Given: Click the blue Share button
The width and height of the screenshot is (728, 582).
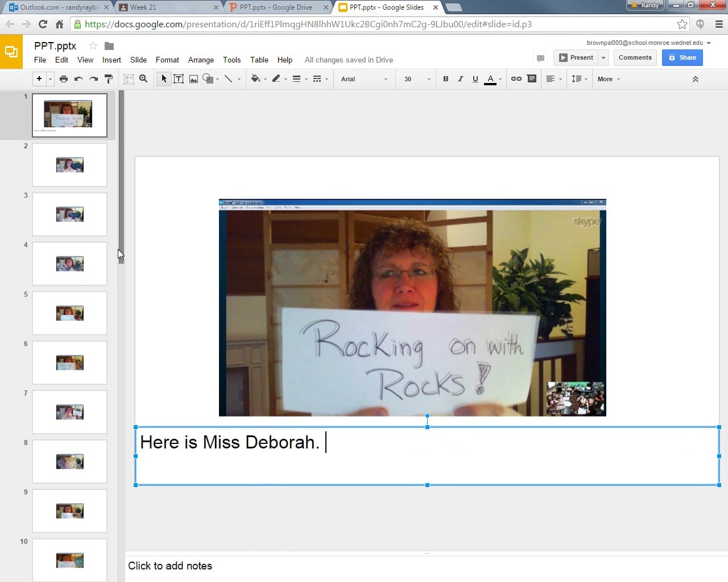Looking at the screenshot, I should coord(682,57).
